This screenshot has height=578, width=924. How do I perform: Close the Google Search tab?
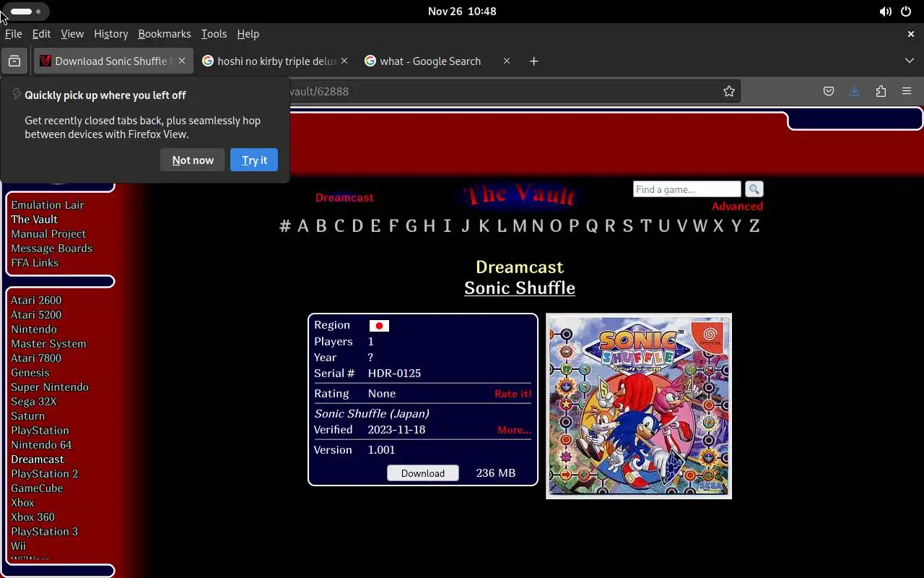point(507,61)
